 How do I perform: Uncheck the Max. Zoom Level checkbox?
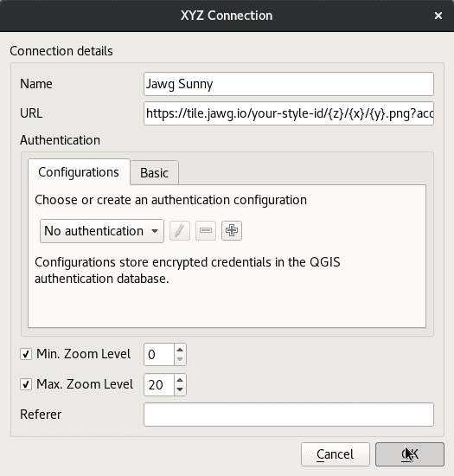(26, 384)
